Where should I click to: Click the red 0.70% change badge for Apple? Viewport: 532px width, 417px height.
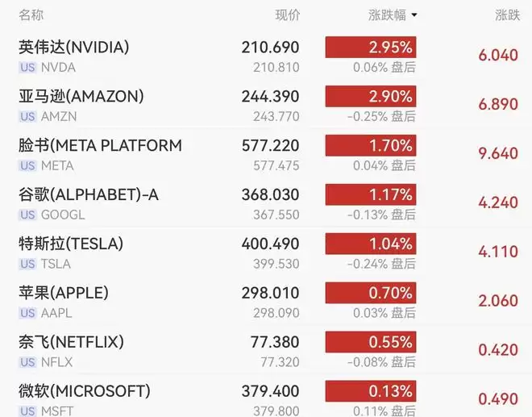(371, 293)
